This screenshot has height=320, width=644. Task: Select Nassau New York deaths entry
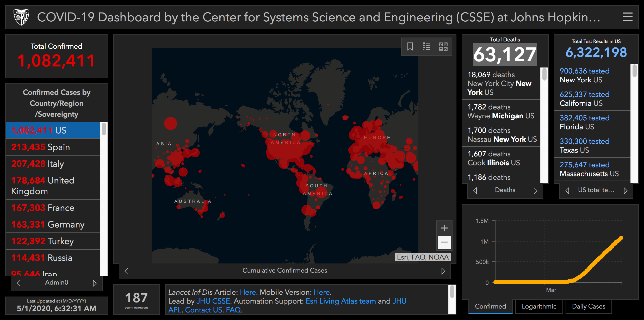[501, 135]
